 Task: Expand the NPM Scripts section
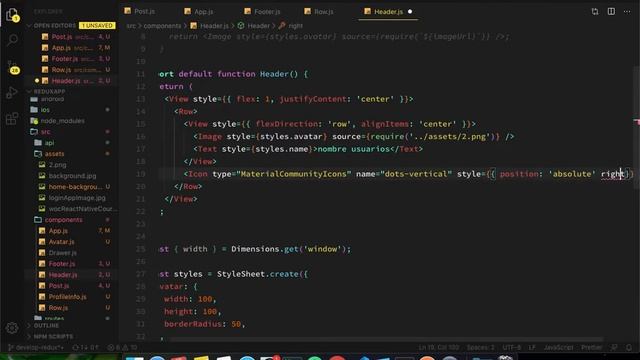click(x=53, y=336)
